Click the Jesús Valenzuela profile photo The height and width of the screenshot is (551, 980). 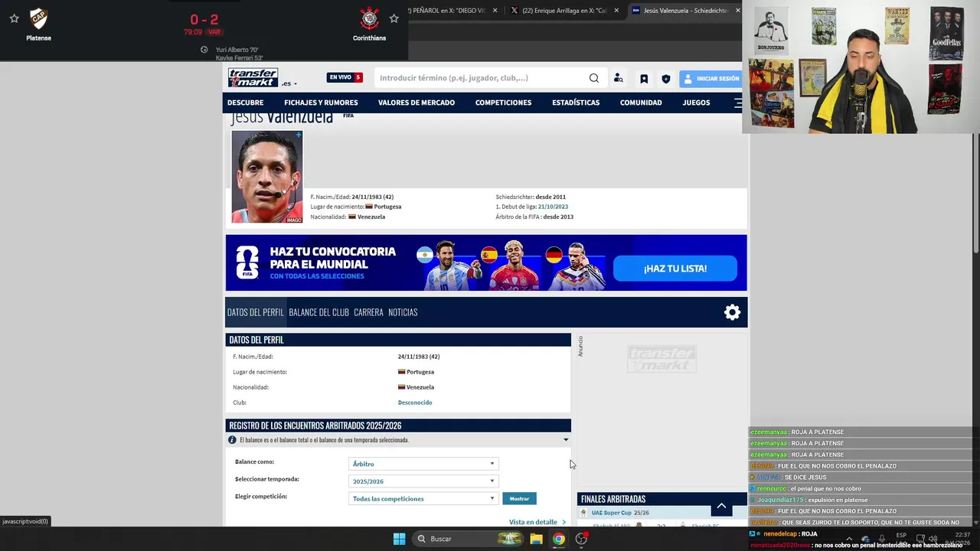267,177
